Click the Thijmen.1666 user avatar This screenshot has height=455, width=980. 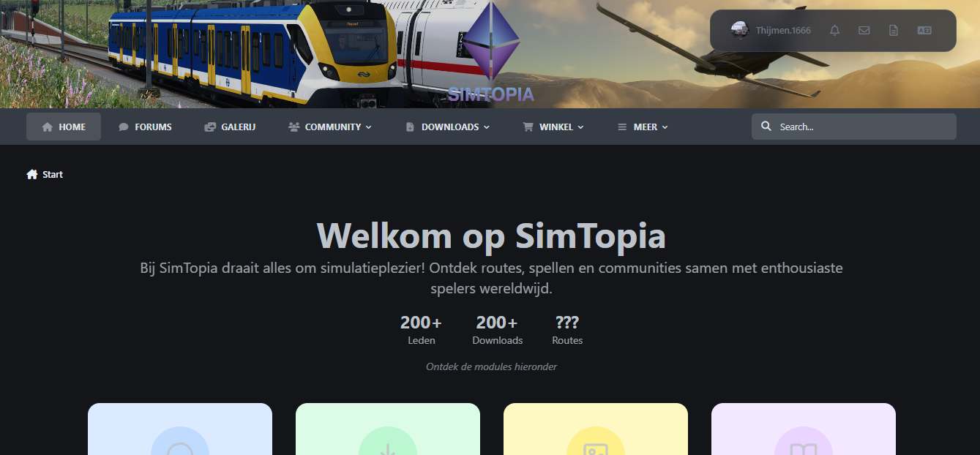point(740,30)
